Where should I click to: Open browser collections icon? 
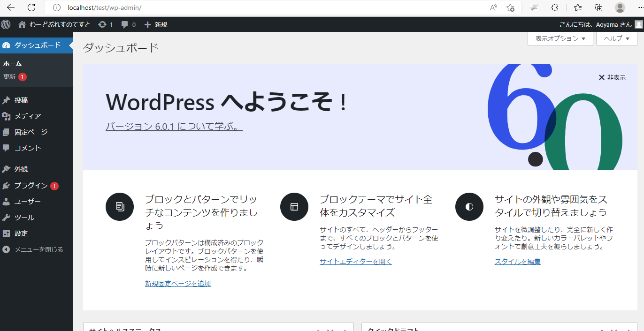pos(598,8)
